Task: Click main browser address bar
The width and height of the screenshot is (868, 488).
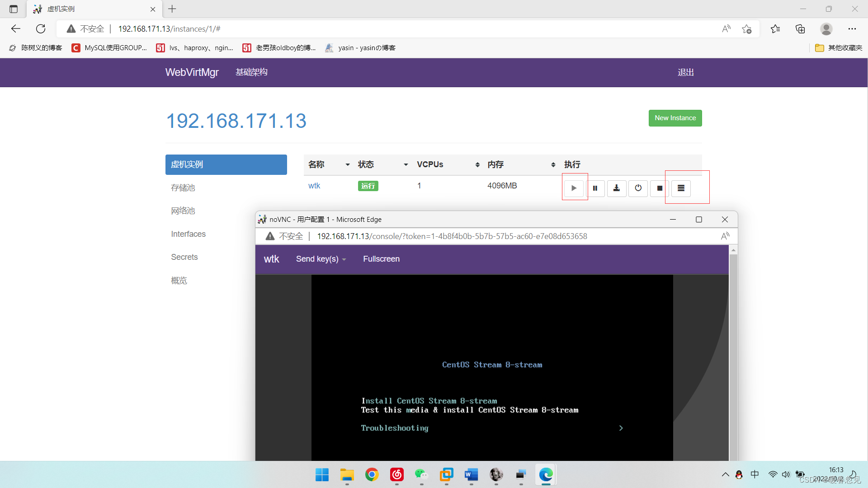Action: (407, 29)
